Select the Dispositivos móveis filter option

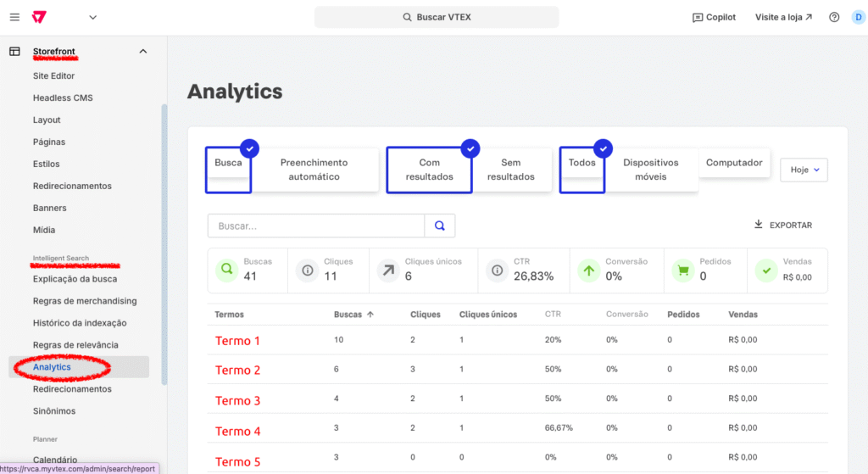coord(650,170)
